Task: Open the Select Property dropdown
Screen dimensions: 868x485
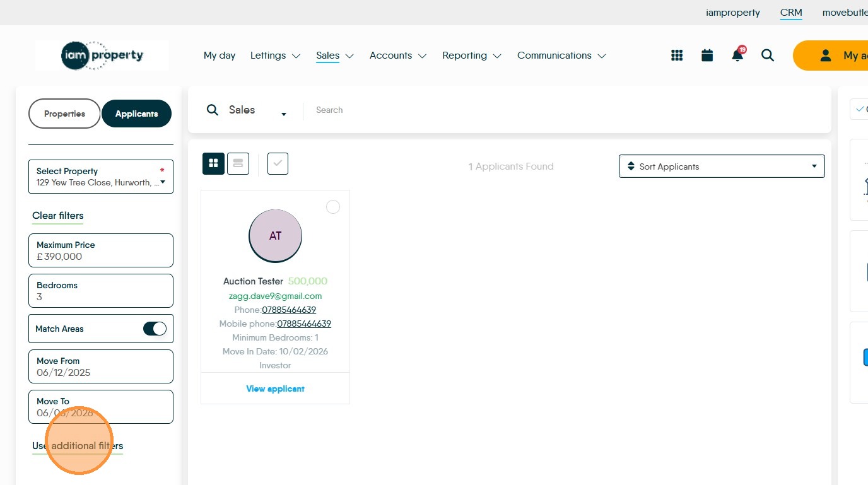Action: (101, 177)
